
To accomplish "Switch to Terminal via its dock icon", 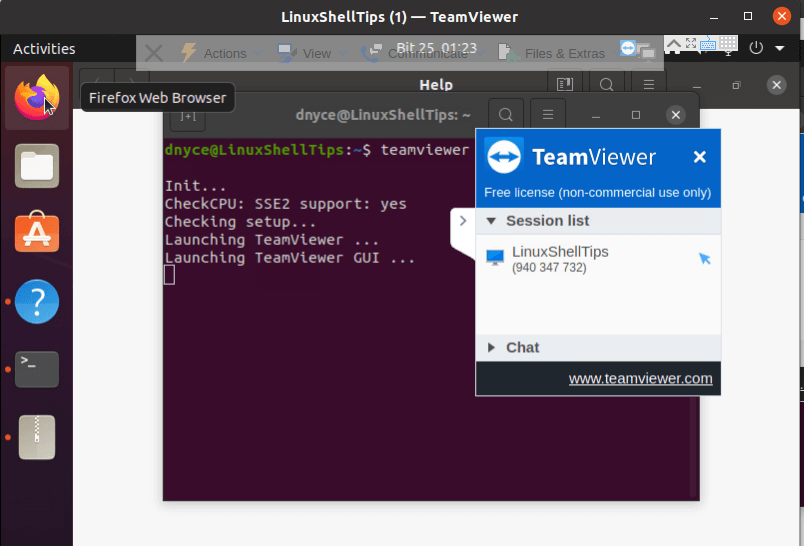I will point(37,369).
